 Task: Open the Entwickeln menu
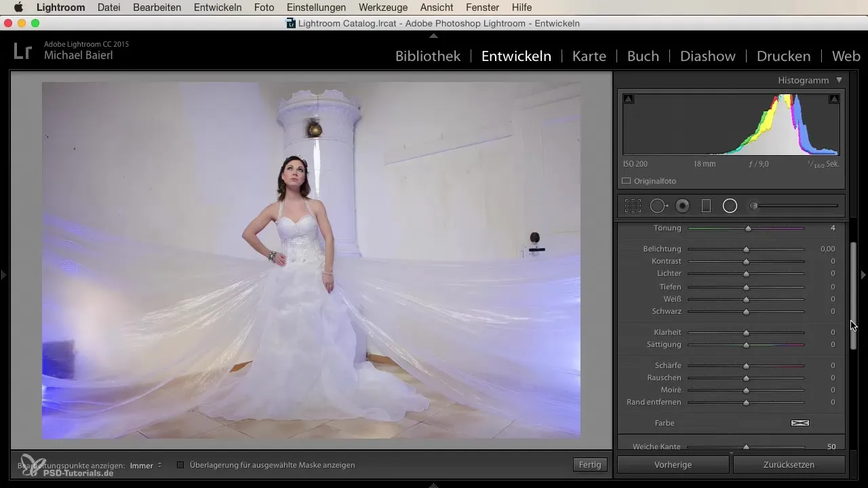pos(218,7)
